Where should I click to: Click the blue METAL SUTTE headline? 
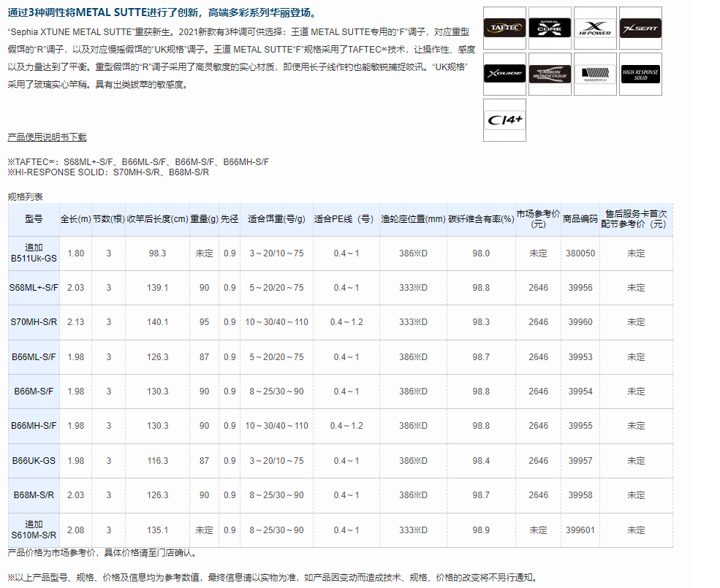click(162, 13)
